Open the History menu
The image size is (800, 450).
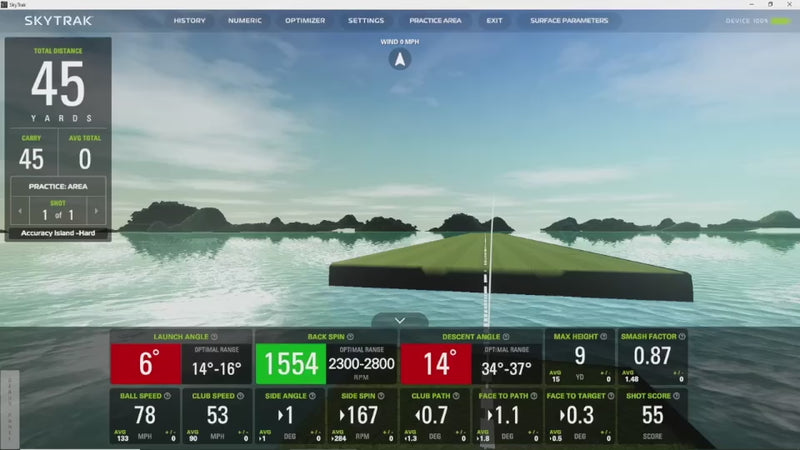[x=189, y=21]
